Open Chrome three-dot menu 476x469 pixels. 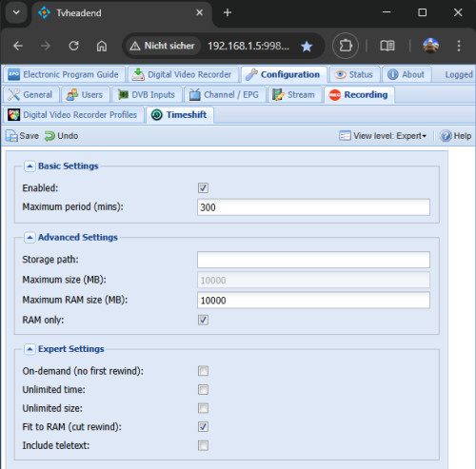(x=459, y=46)
